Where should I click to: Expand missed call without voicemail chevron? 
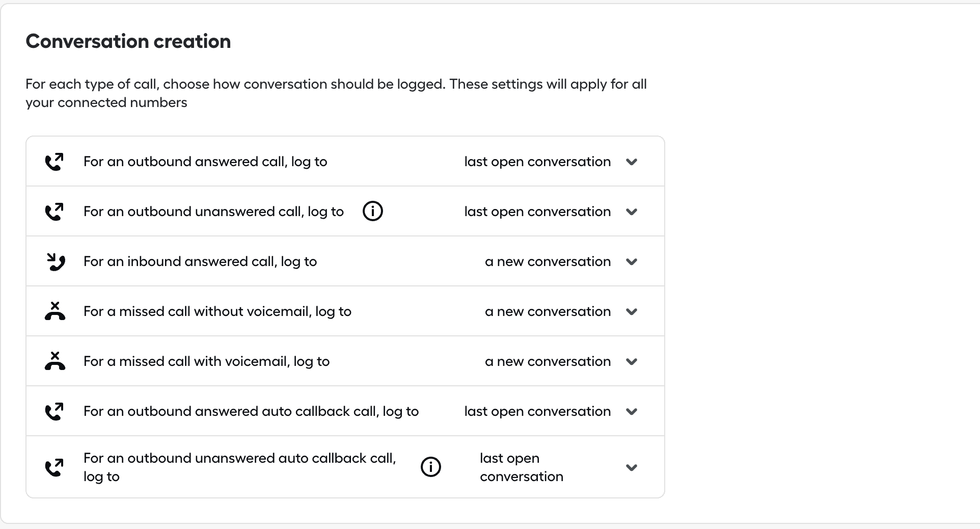(x=632, y=312)
